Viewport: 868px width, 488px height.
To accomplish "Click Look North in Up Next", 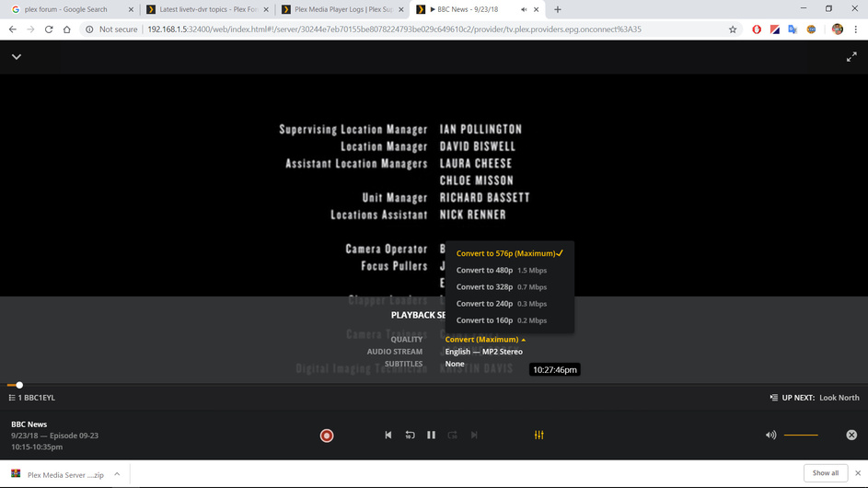I will click(x=839, y=398).
